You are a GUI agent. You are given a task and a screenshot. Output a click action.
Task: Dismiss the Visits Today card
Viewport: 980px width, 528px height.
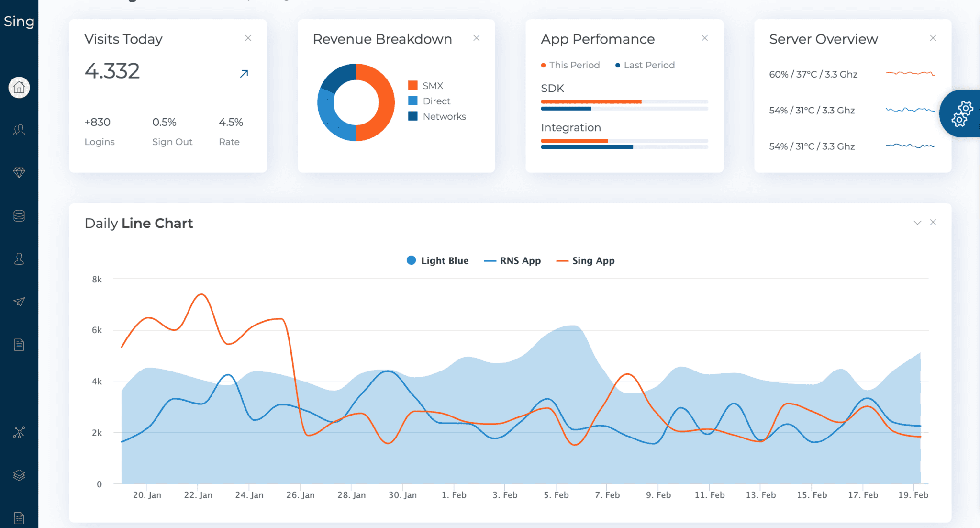[x=248, y=38]
